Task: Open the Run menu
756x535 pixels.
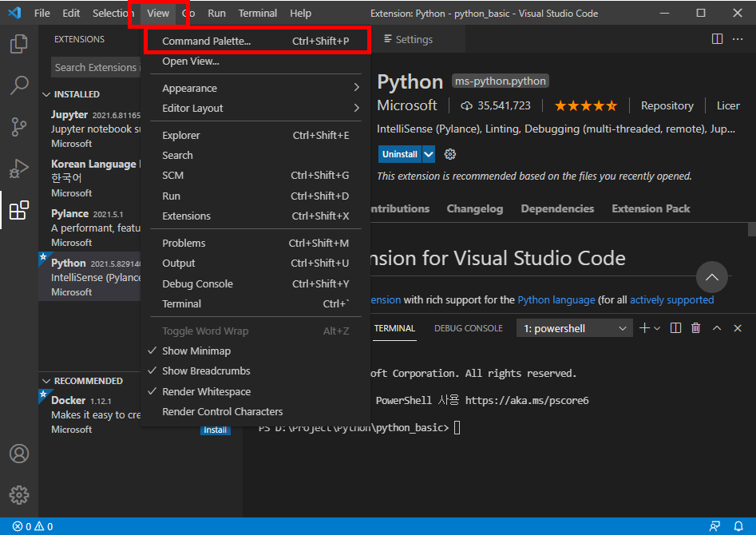Action: 216,13
